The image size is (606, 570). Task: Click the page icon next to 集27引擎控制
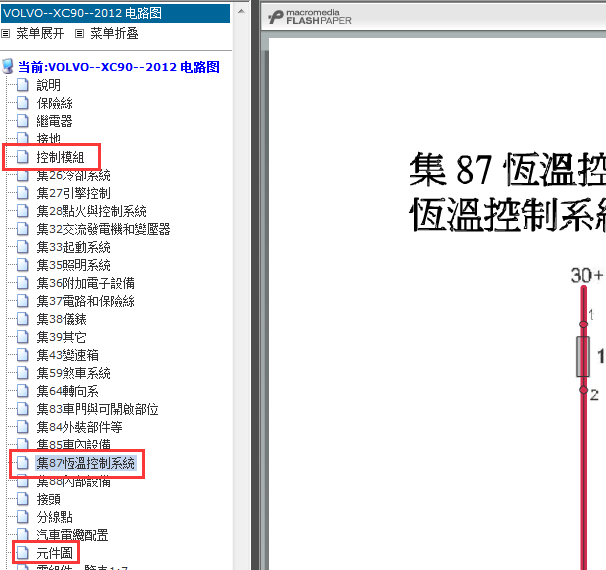[23, 193]
